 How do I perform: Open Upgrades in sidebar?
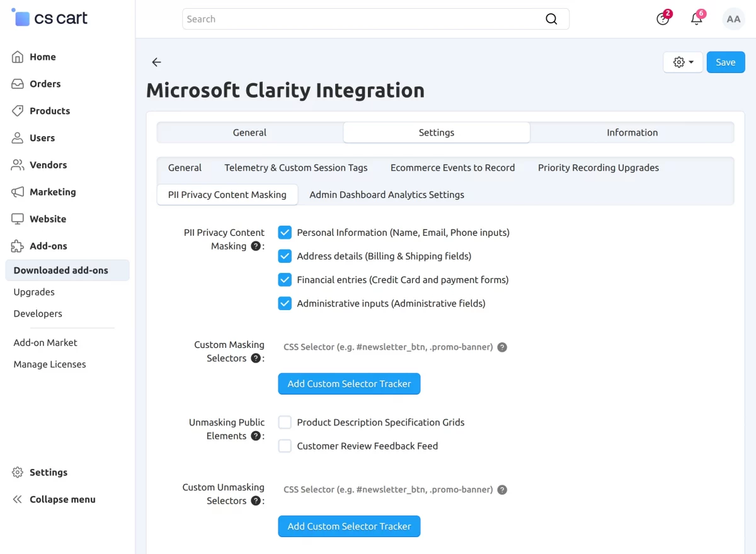(x=34, y=292)
